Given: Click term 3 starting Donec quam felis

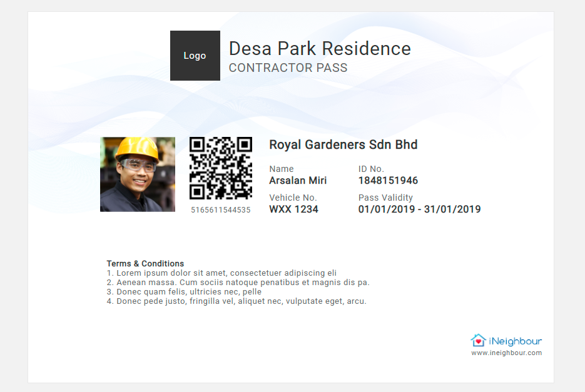Looking at the screenshot, I should click(184, 292).
